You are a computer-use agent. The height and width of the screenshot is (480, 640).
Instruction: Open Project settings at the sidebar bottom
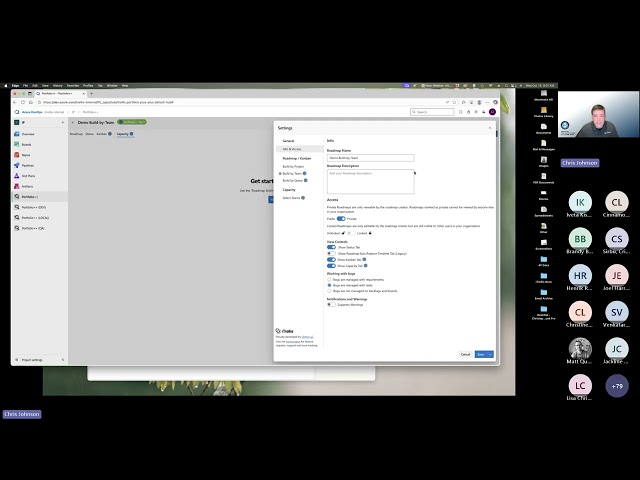point(32,360)
